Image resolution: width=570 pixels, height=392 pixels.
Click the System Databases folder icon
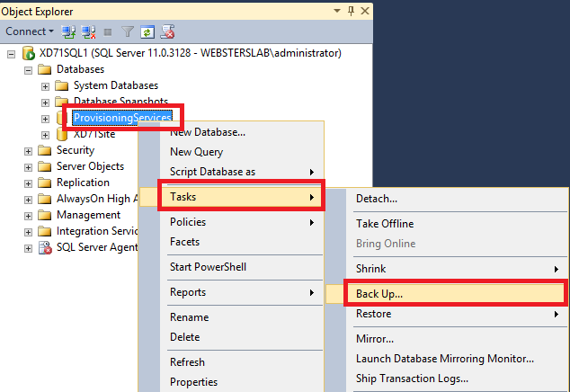[x=61, y=85]
